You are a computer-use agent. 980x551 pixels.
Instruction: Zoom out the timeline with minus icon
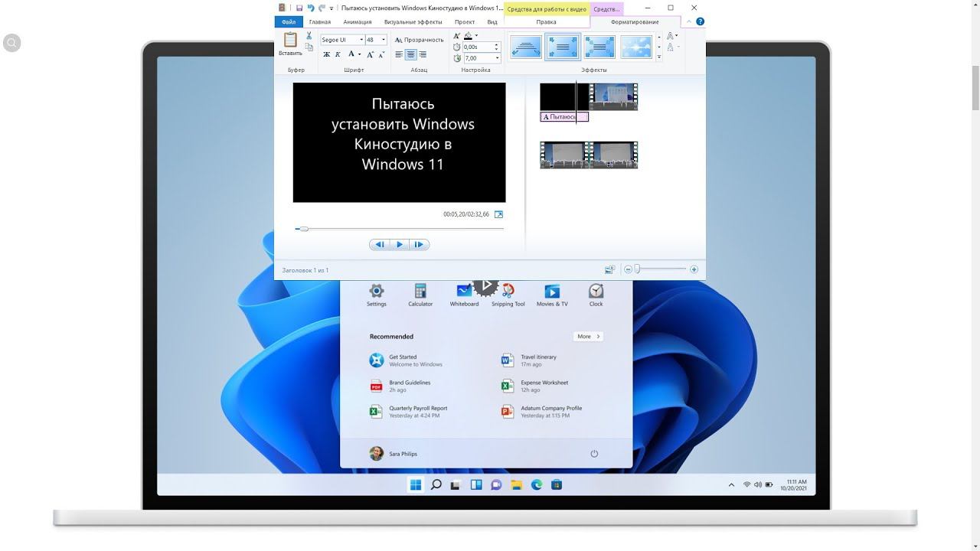pos(628,269)
